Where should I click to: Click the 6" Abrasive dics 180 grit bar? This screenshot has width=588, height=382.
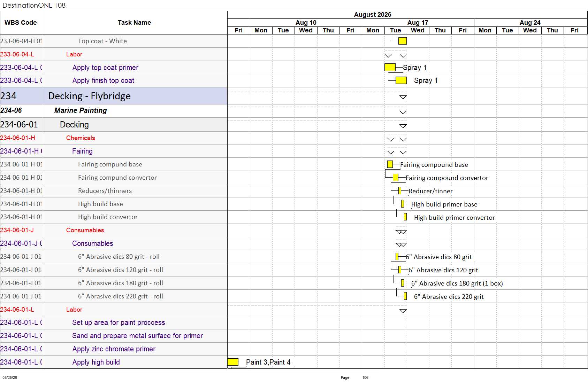403,283
